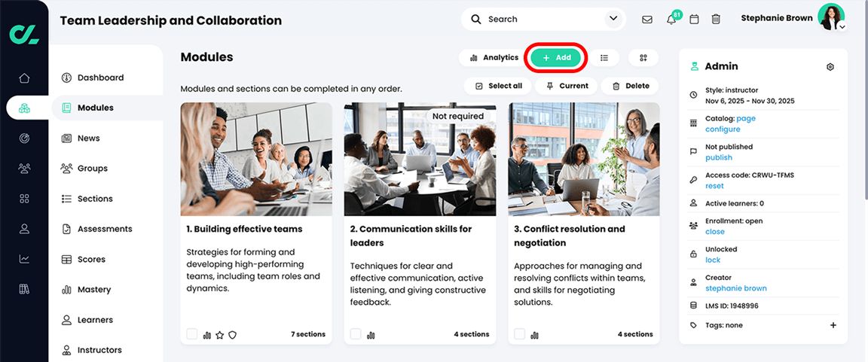Image resolution: width=868 pixels, height=362 pixels.
Task: Open Admin settings with the gear icon
Action: (830, 67)
